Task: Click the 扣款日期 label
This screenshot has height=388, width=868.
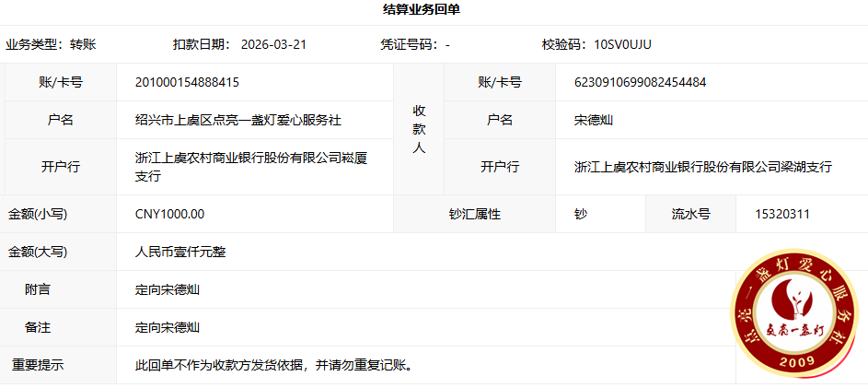Action: [x=203, y=45]
